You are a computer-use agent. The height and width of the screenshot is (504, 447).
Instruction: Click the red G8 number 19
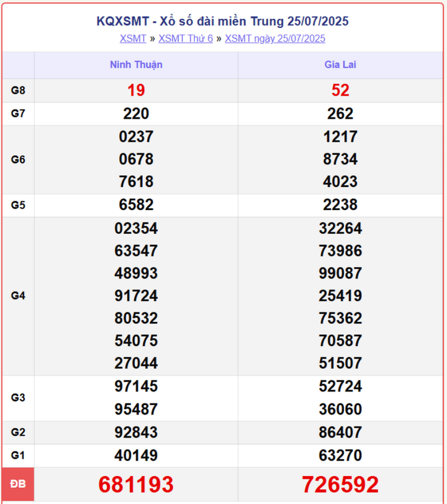[136, 90]
